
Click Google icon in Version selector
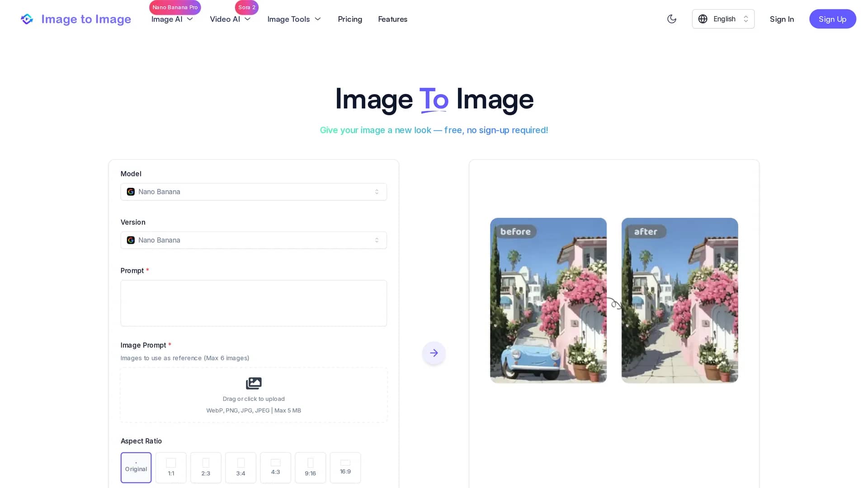point(131,240)
